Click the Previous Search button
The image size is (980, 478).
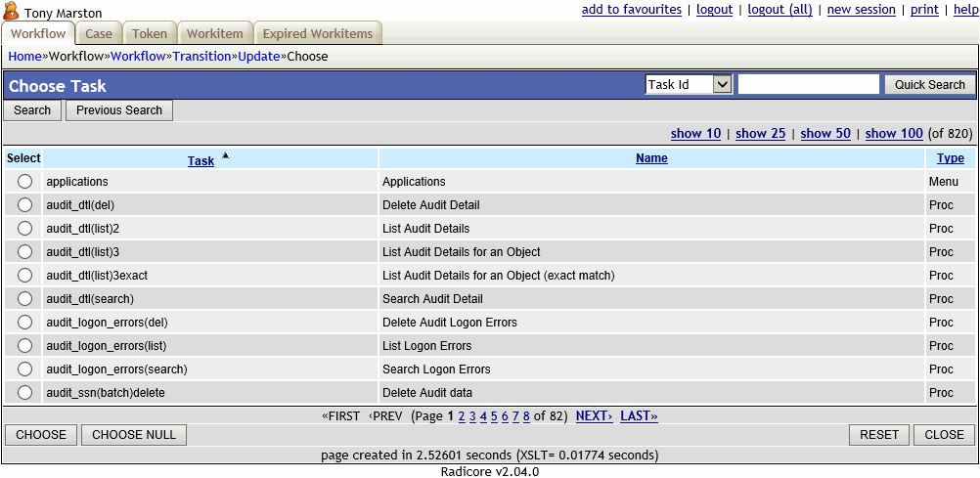coord(119,110)
